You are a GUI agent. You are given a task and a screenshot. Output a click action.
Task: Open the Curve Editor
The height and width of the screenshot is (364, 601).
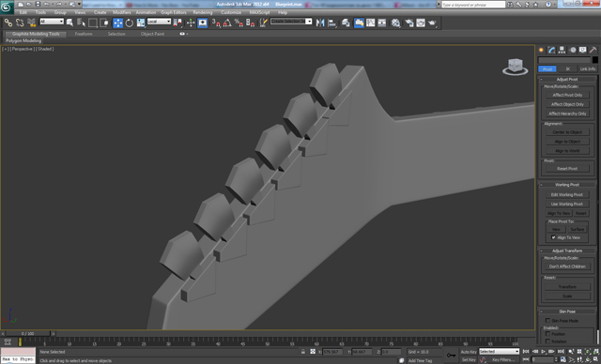pos(371,23)
